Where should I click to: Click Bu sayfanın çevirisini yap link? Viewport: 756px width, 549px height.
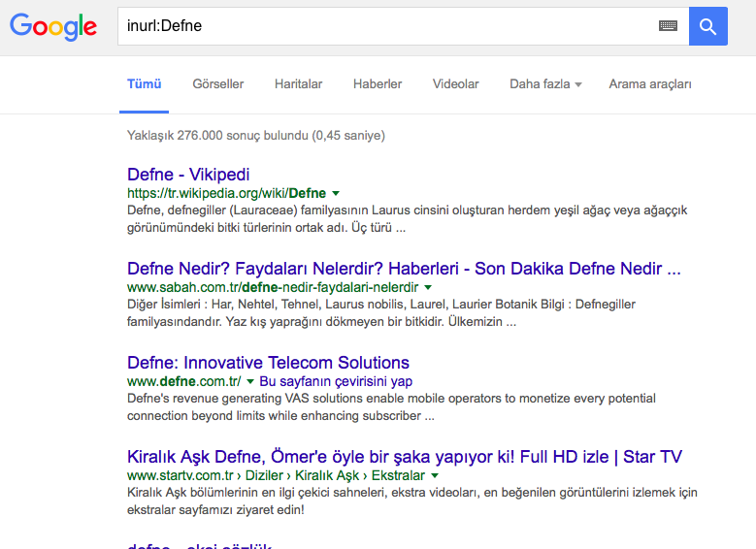[x=336, y=381]
